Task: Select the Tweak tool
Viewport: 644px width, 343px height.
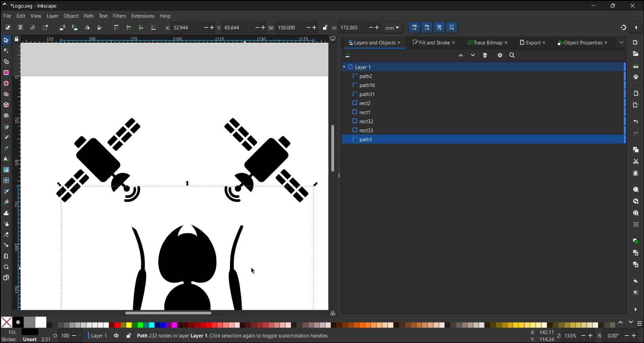Action: click(6, 213)
